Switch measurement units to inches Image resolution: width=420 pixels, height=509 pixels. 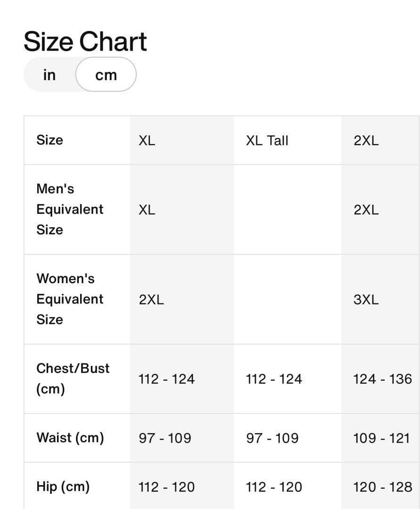point(49,75)
